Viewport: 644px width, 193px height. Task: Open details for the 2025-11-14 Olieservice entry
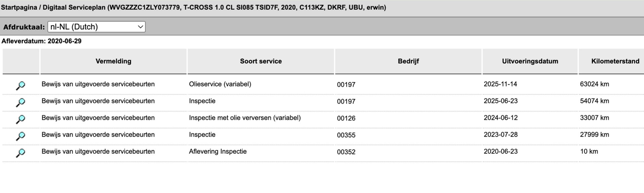coord(20,85)
